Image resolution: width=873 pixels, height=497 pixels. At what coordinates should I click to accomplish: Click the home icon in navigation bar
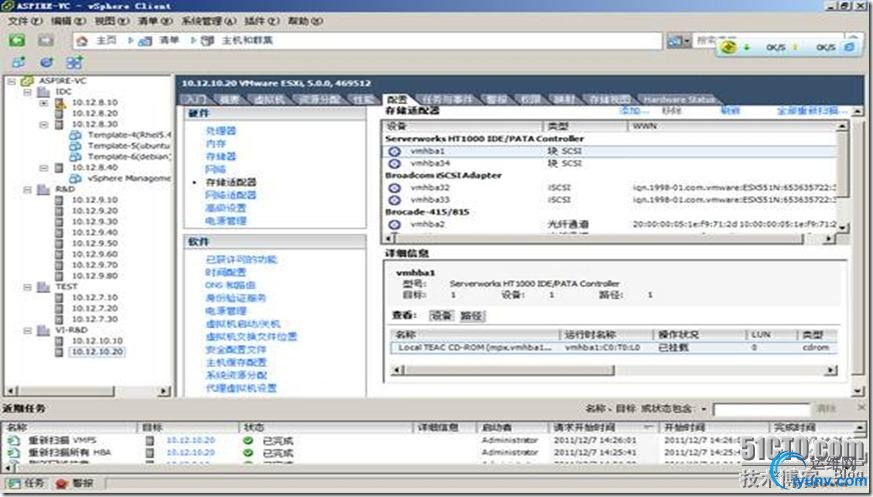[x=82, y=41]
